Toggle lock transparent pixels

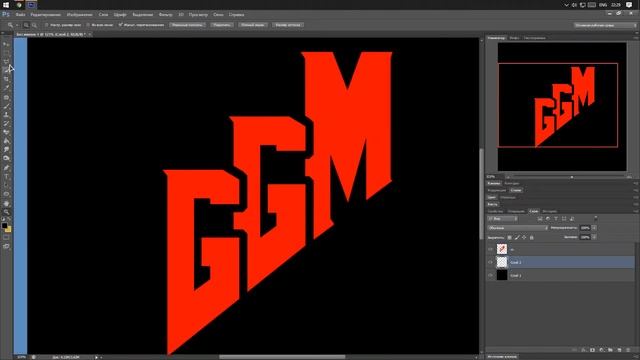coord(509,237)
